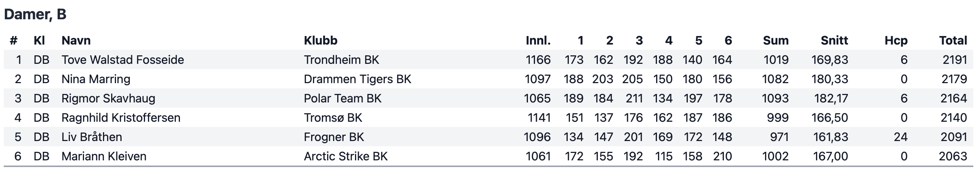Click the Hcp column header
The height and width of the screenshot is (170, 980).
896,40
